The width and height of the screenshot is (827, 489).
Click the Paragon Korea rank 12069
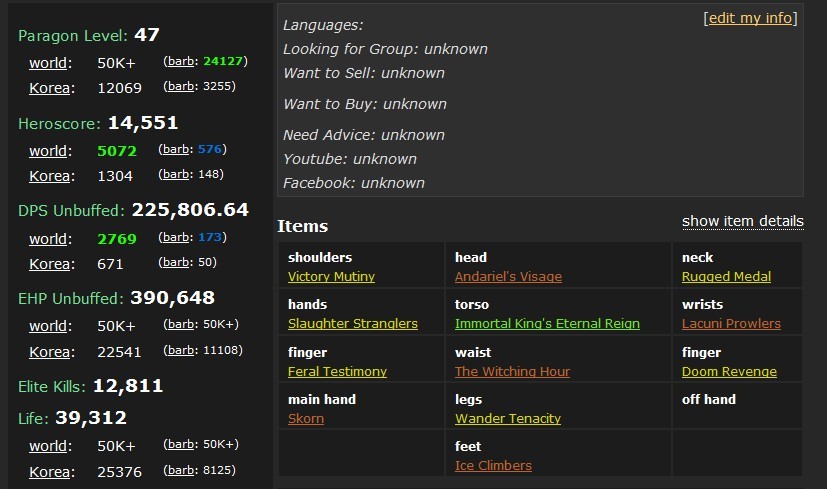pyautogui.click(x=119, y=88)
